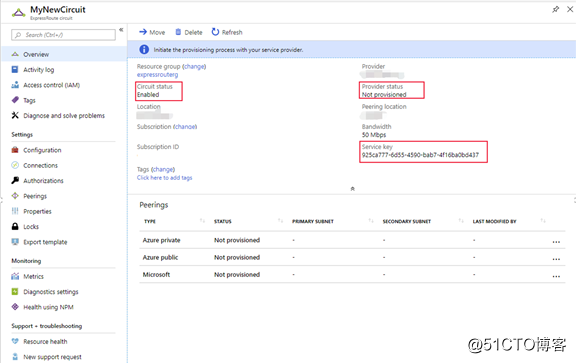
Task: Select the Microsoft peering row name
Action: point(156,274)
